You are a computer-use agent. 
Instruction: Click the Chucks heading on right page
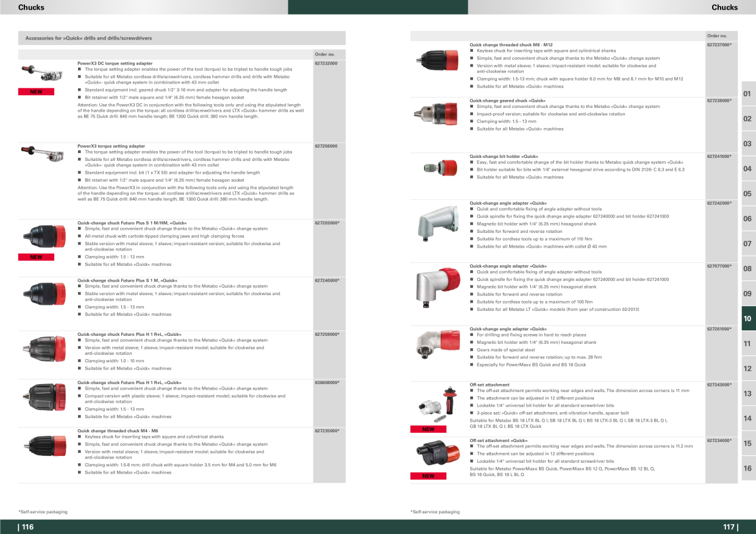point(724,7)
